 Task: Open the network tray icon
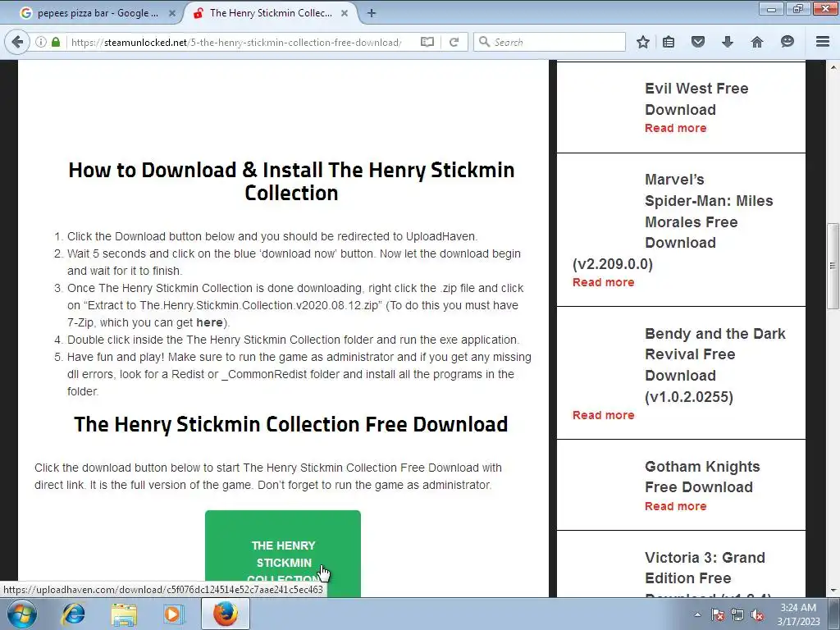[737, 614]
